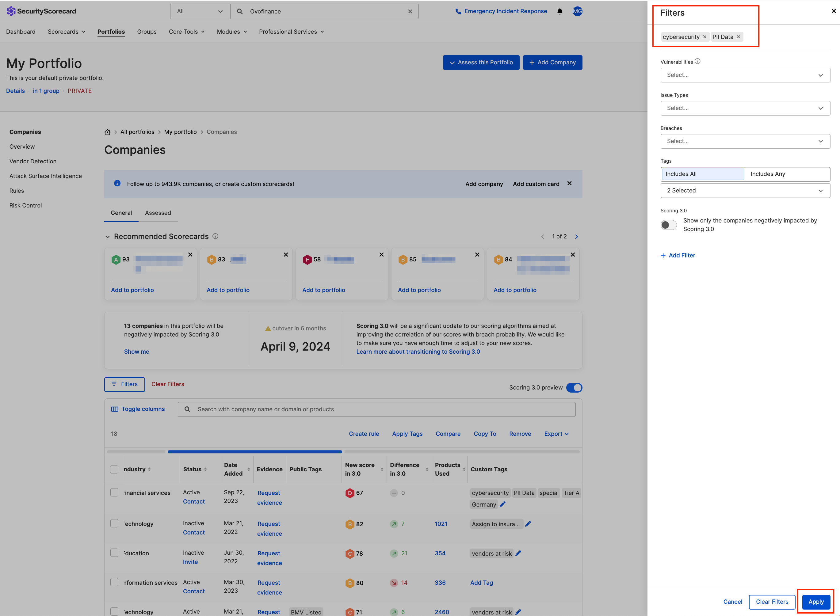Open the Dashboard nav item

[21, 32]
